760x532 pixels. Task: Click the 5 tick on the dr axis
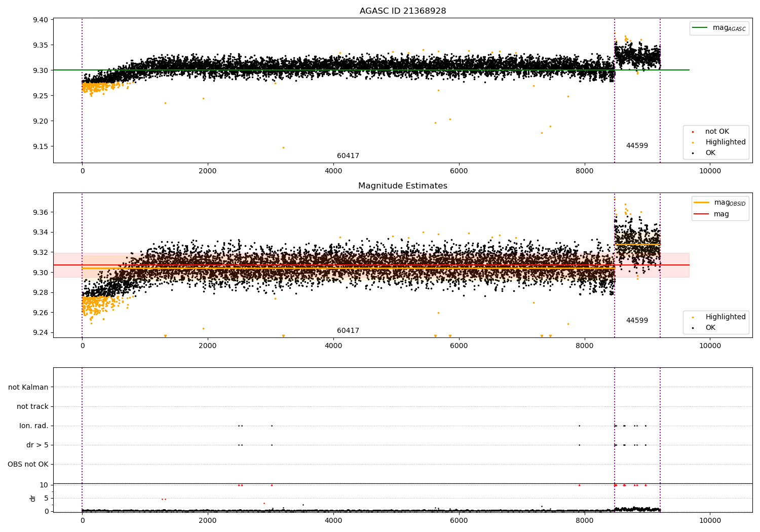47,499
